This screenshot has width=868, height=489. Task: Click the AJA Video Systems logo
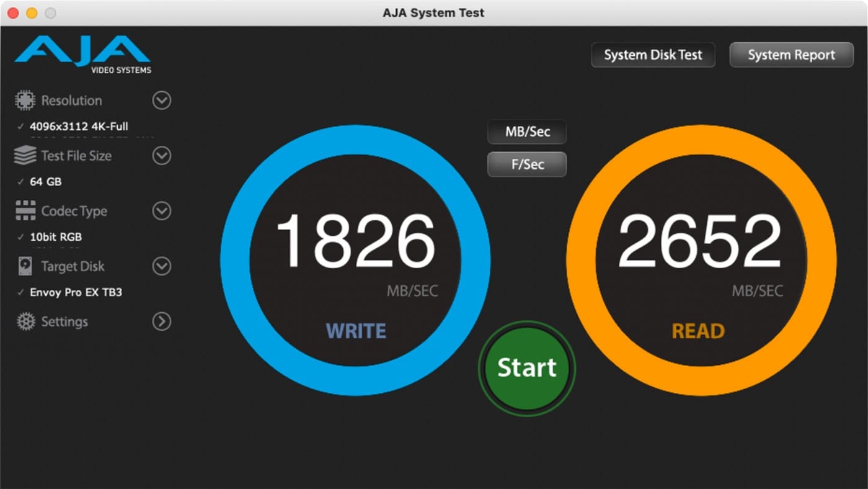(82, 55)
